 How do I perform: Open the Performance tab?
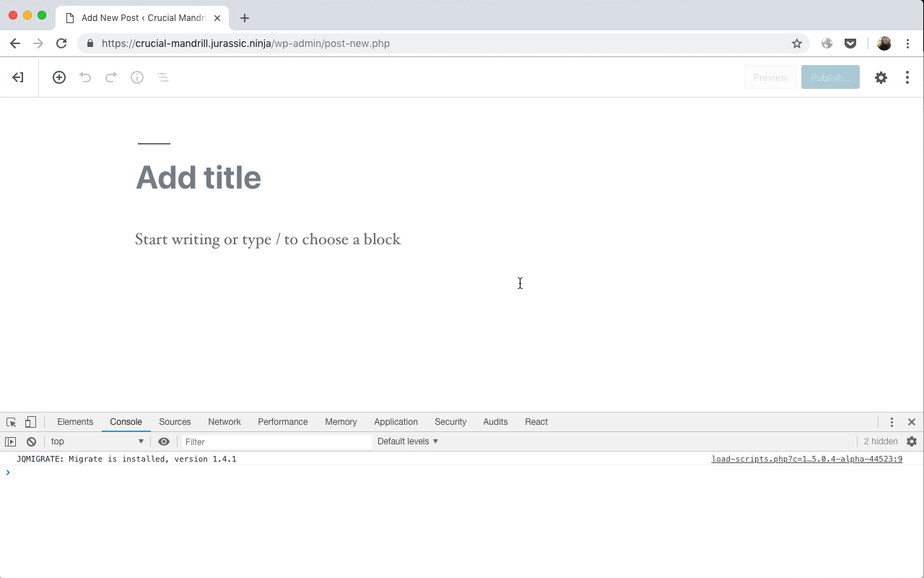coord(283,422)
